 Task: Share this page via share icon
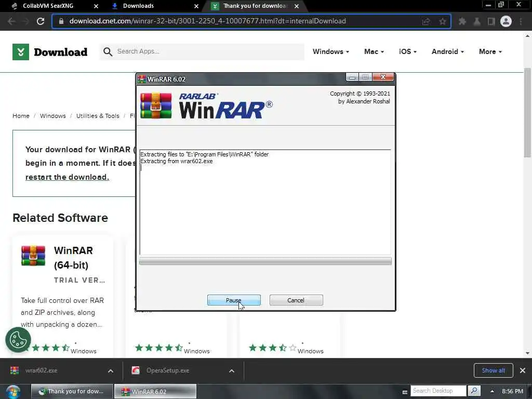point(426,21)
